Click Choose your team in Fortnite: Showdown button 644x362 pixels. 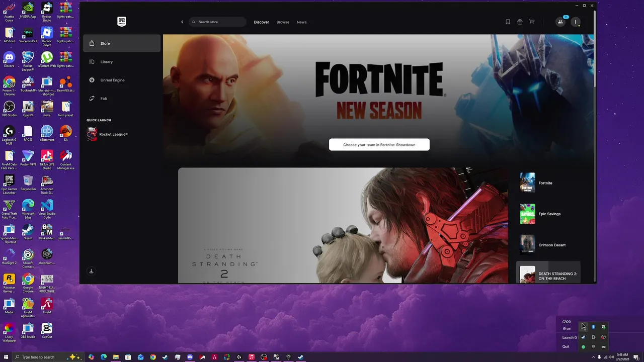379,145
